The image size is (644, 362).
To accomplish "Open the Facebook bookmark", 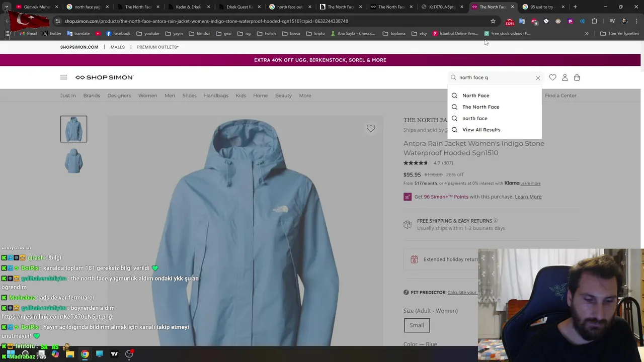I will pos(118,34).
